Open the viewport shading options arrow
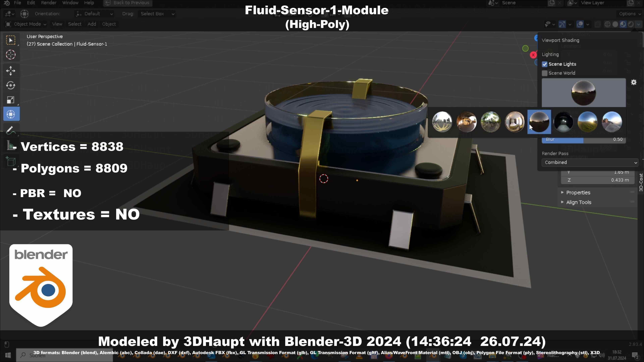Screen dimensions: 644x362 coord(638,24)
